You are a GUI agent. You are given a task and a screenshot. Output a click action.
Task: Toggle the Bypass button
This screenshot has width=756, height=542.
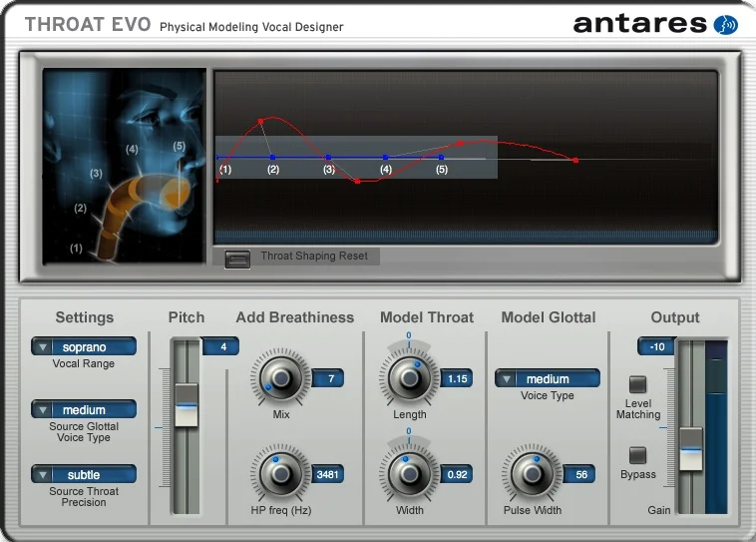point(638,455)
